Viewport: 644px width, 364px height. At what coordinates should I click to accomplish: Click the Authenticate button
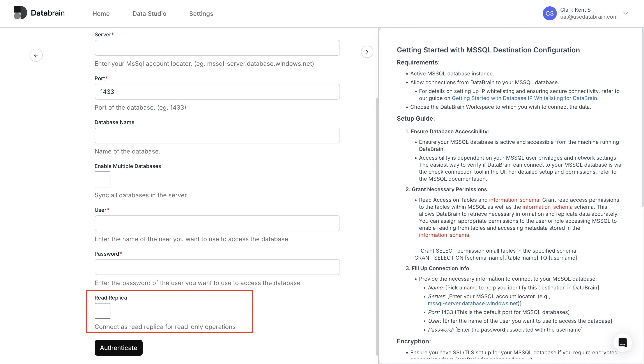tap(119, 348)
